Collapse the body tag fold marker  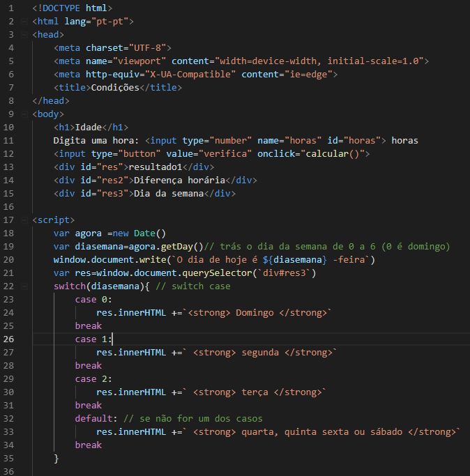pyautogui.click(x=24, y=114)
